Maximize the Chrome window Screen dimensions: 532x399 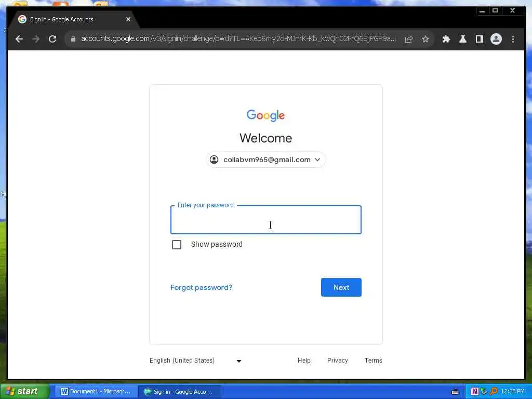click(495, 11)
